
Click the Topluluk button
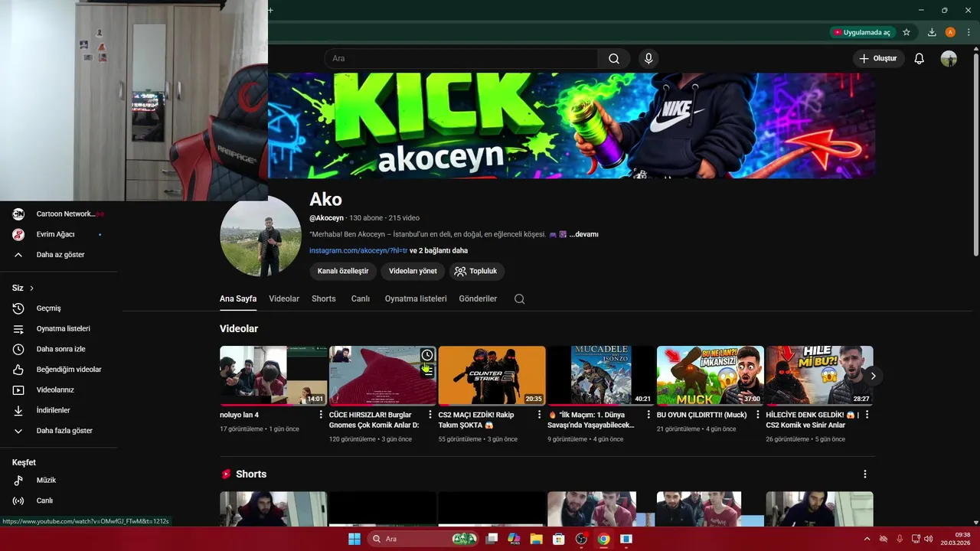[477, 271]
